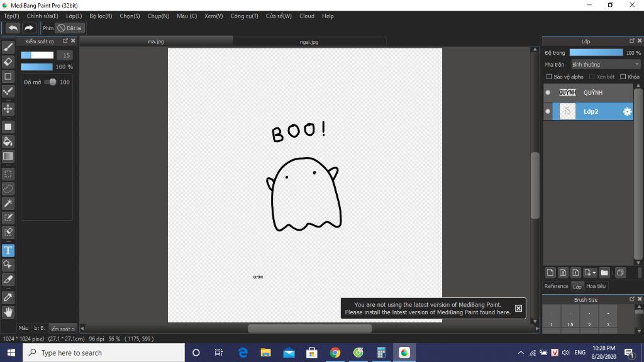Select QUỲNH layer thumbnail
644x362 pixels.
pyautogui.click(x=567, y=93)
